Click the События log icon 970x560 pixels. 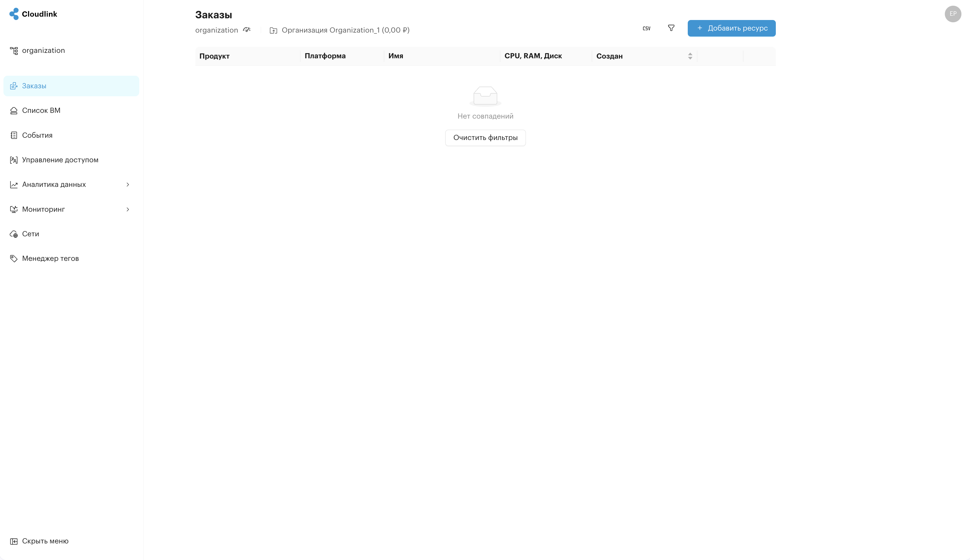click(x=14, y=135)
